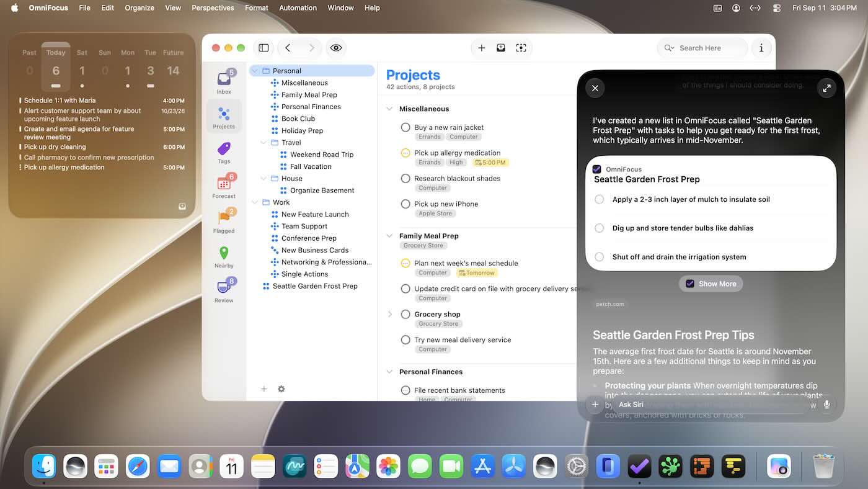Close the Siri panel

[x=595, y=88]
